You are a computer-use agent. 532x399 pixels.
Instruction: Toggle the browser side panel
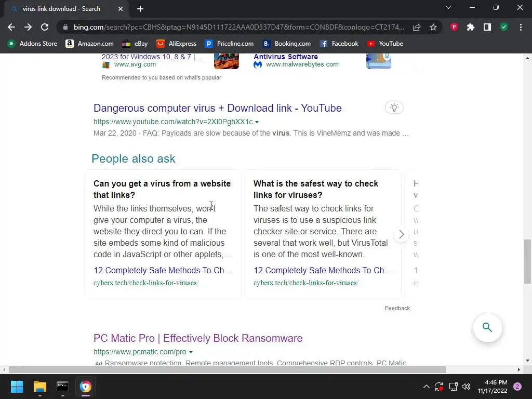487,27
